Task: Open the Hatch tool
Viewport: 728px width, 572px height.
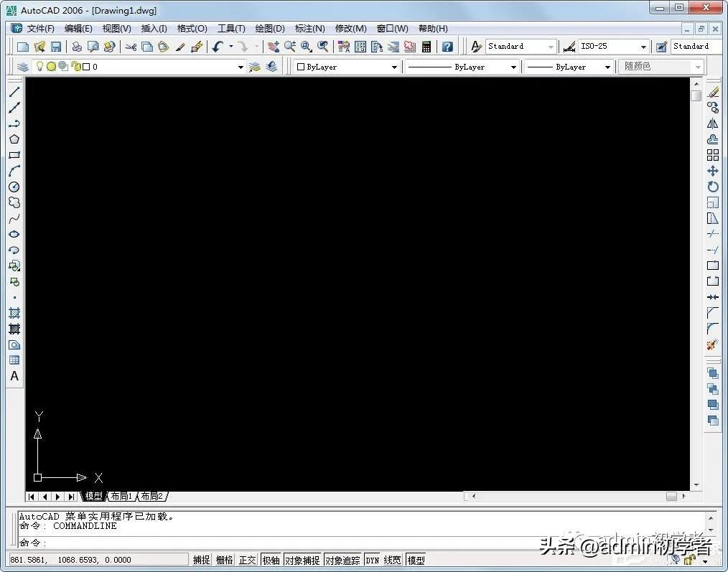Action: [x=15, y=312]
